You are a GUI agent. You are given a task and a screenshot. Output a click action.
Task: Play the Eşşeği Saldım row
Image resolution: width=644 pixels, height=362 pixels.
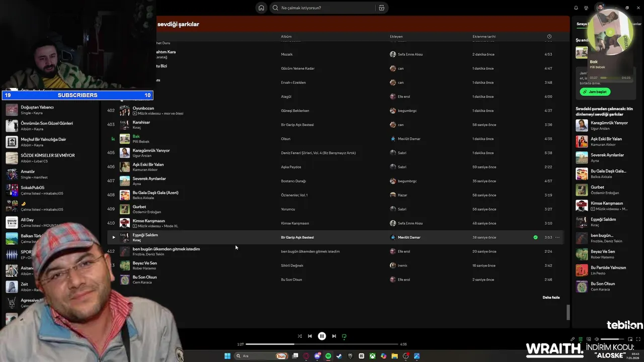(114, 237)
